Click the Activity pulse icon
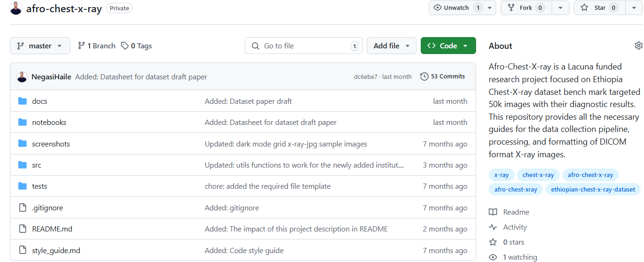Viewport: 644px width, 262px height. point(492,227)
